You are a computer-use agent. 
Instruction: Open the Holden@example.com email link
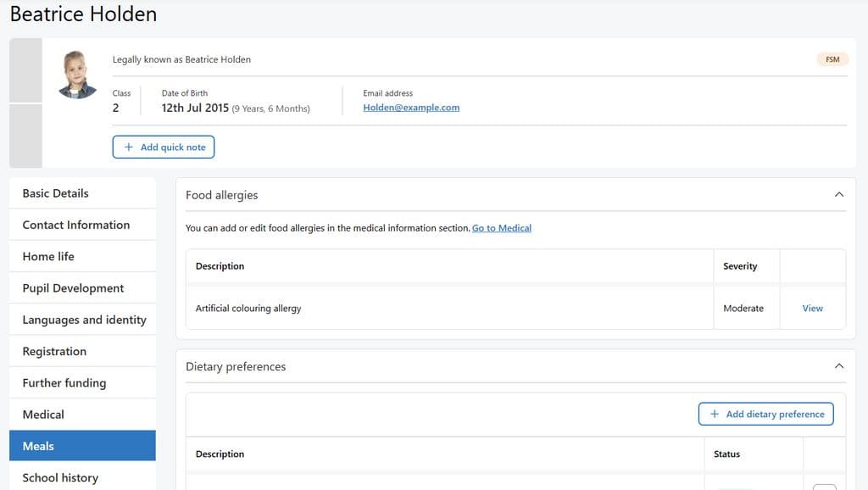click(411, 108)
